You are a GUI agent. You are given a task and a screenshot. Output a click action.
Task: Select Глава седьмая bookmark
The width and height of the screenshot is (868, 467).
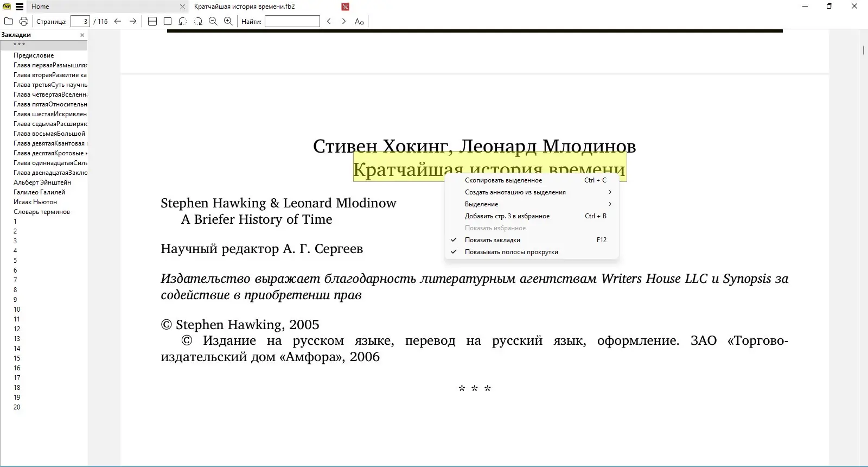(x=50, y=124)
